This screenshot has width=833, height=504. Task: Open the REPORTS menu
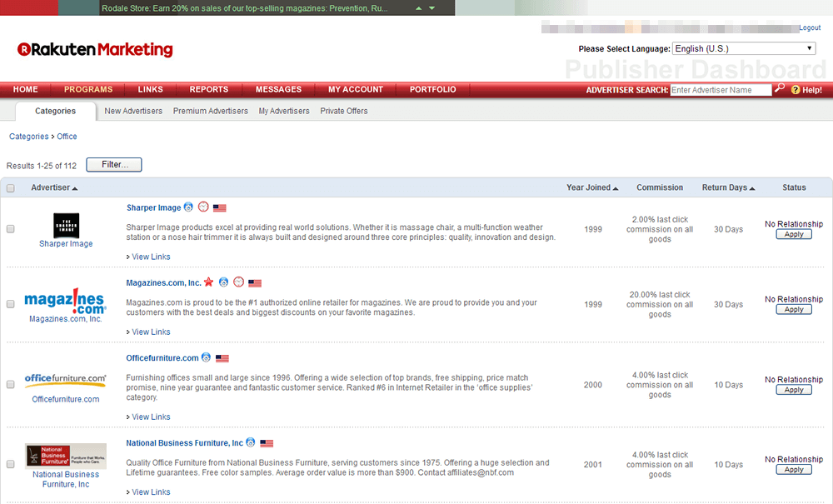[x=209, y=89]
